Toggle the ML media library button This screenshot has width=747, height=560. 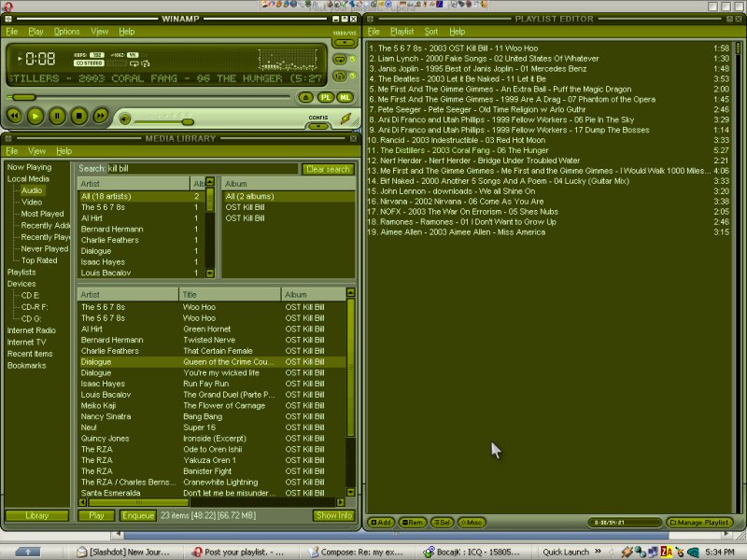[x=345, y=97]
